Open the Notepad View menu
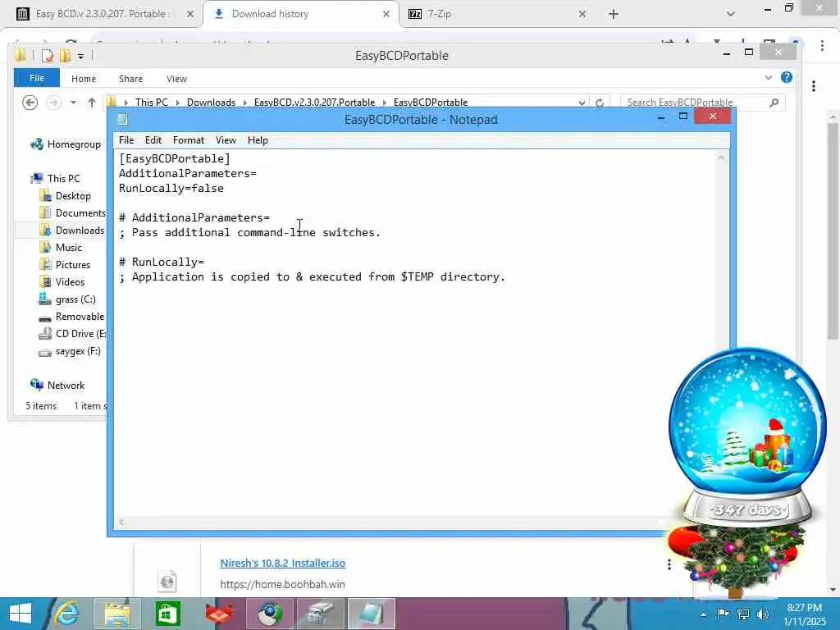This screenshot has width=840, height=630. [226, 140]
